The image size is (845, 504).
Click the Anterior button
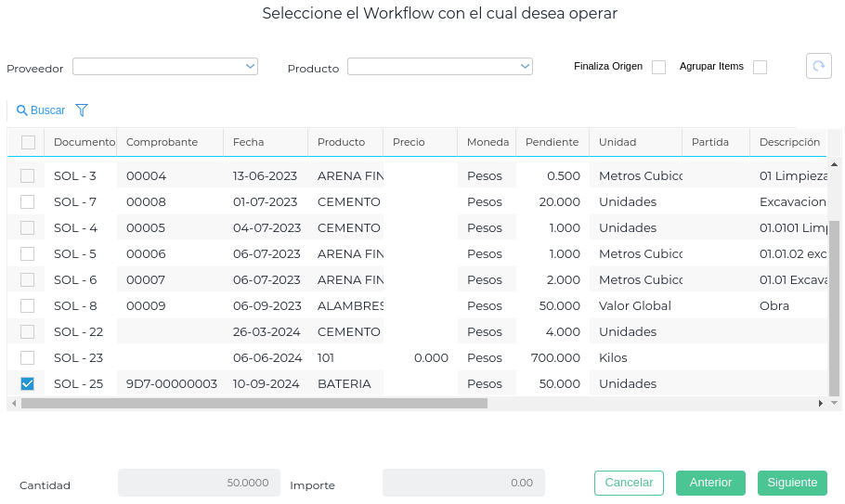(710, 483)
